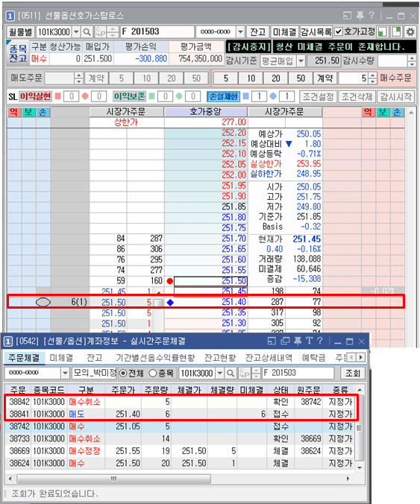Image resolution: width=420 pixels, height=504 pixels.
Task: Click the help question mark in title bar
Action: [372, 15]
